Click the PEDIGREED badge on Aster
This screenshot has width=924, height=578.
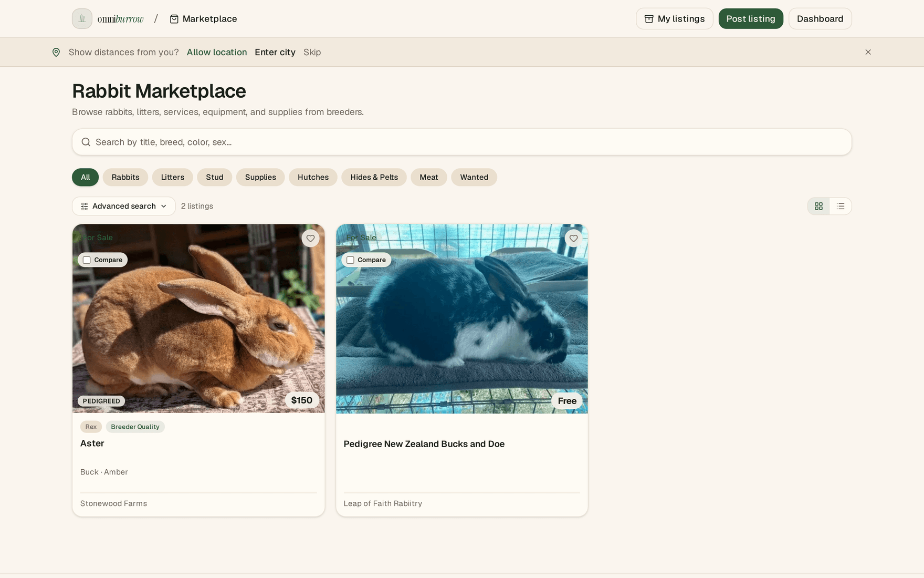pos(101,401)
